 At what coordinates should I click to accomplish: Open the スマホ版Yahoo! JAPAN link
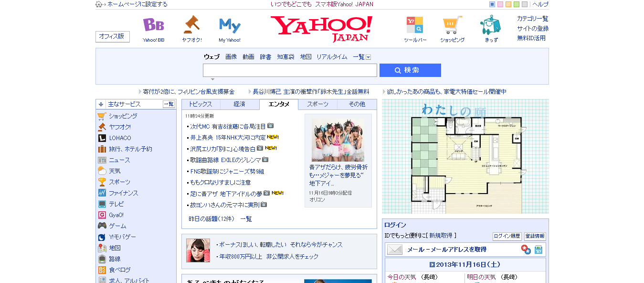click(x=344, y=4)
